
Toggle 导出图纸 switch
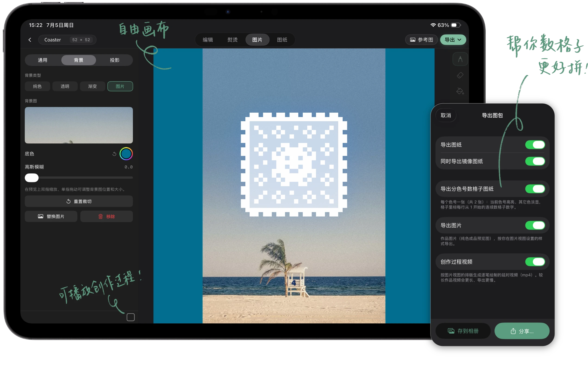point(535,145)
